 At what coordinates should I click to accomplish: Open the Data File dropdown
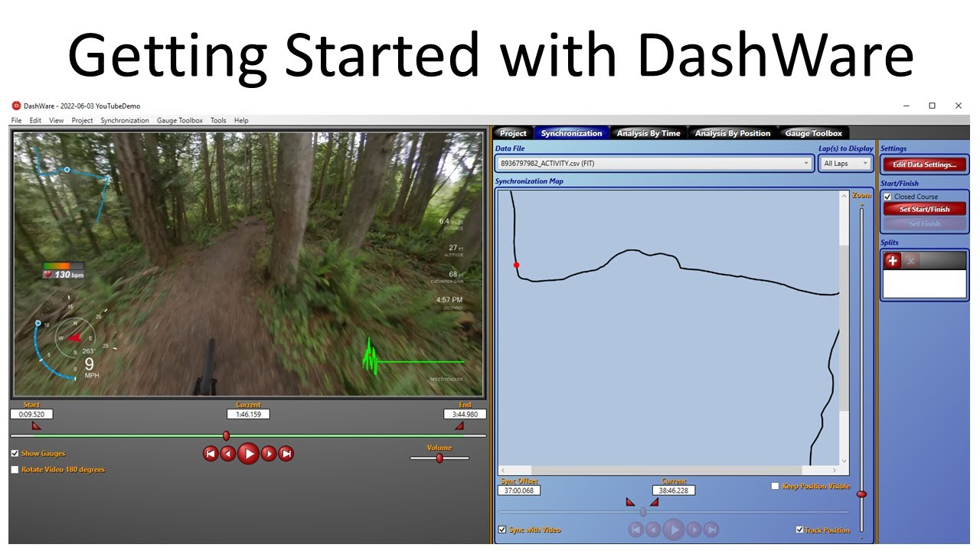pyautogui.click(x=655, y=163)
